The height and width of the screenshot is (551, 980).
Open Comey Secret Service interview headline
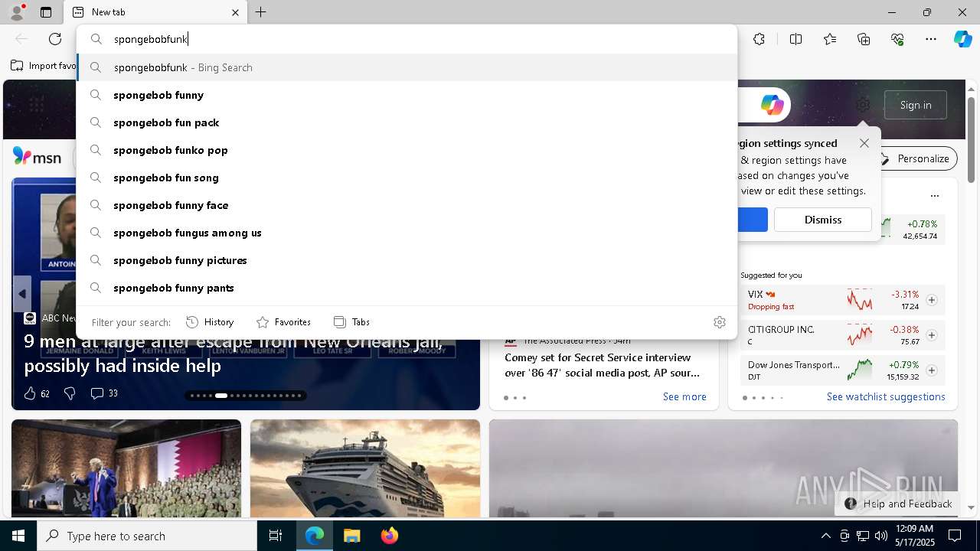[x=603, y=365]
